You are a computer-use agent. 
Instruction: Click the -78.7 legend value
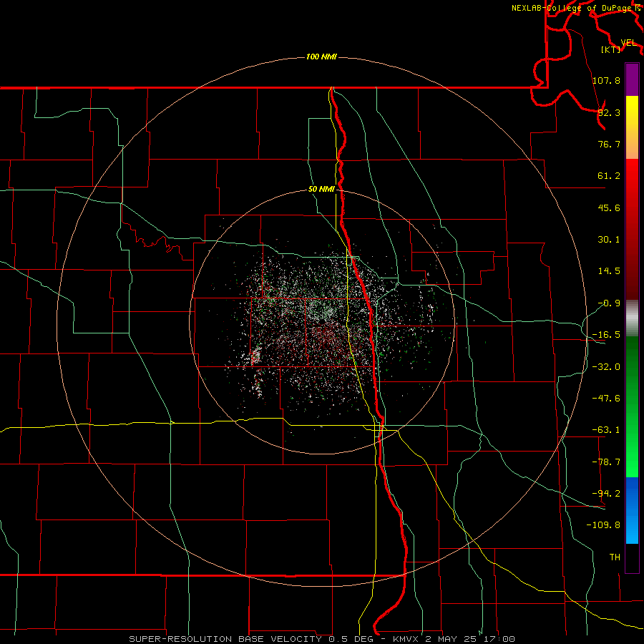(x=606, y=462)
